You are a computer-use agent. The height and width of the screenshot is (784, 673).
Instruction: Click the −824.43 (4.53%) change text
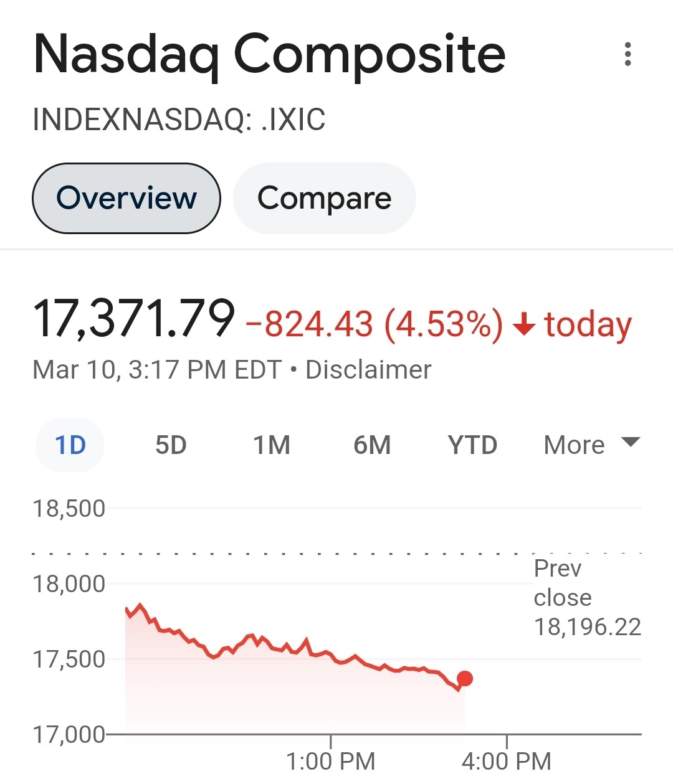pos(375,324)
